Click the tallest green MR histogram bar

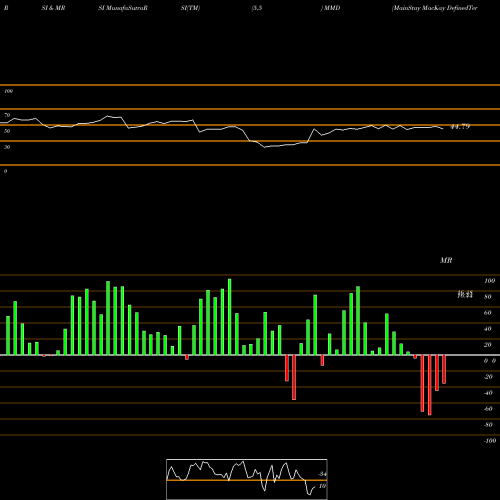click(x=230, y=317)
